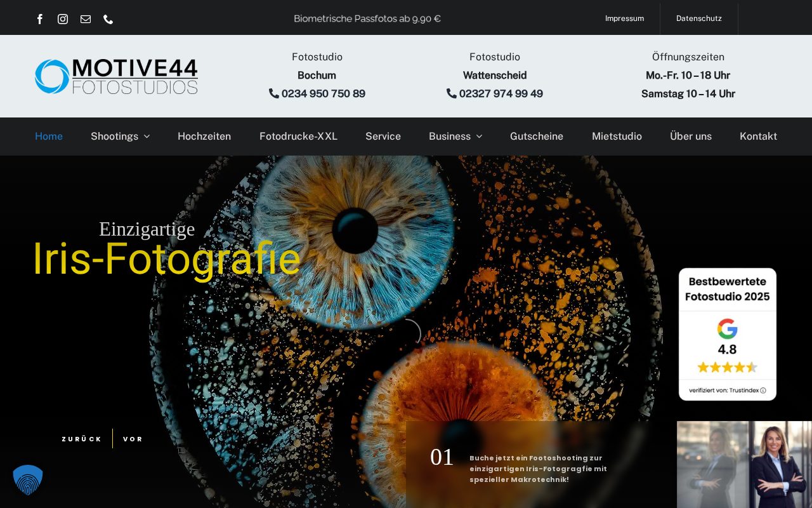Click the Fotostudio Wattenscheid heading
This screenshot has width=812, height=508.
point(495,66)
